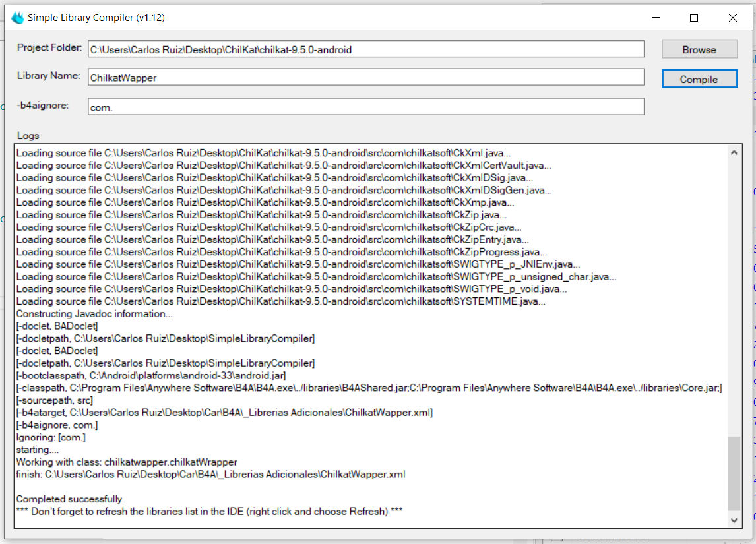Image resolution: width=756 pixels, height=544 pixels.
Task: Close the Simple Library Compiler window
Action: (733, 18)
